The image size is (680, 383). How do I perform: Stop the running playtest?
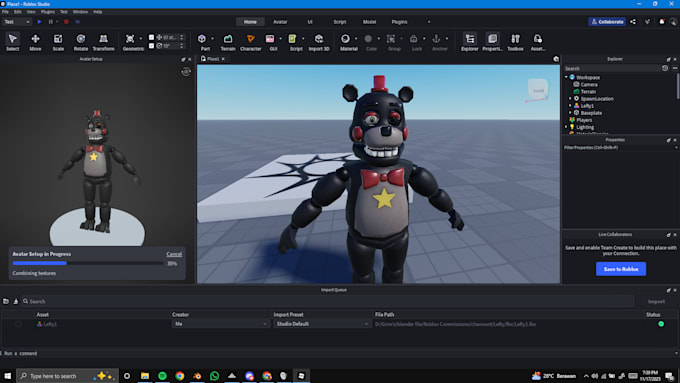point(66,22)
